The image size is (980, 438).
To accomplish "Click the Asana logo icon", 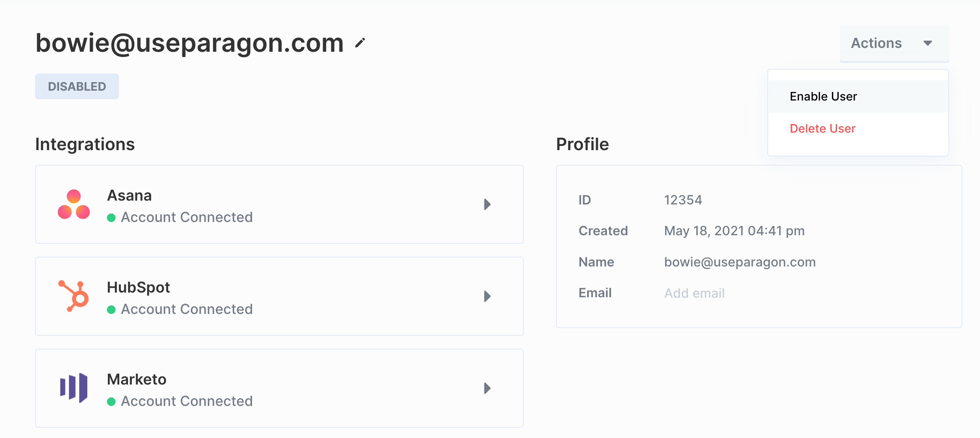I will [x=74, y=204].
